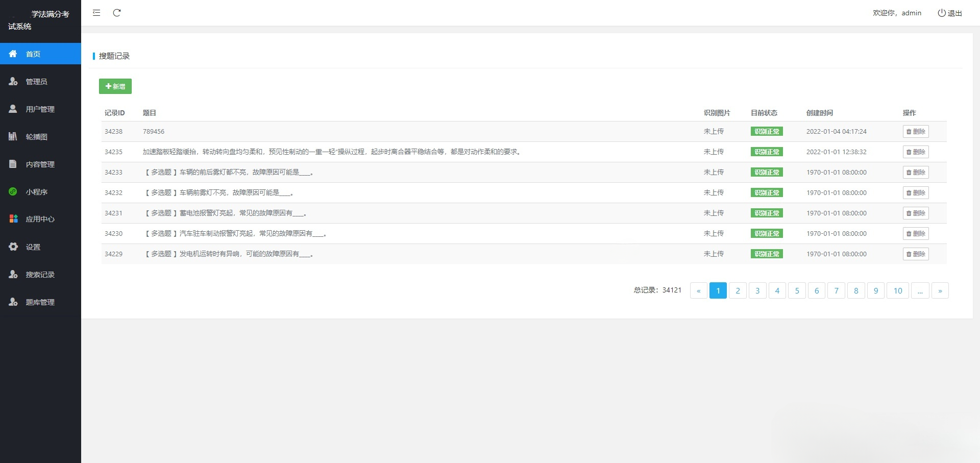Go to page 2 in pagination
Viewport: 980px width, 463px height.
[x=738, y=290]
